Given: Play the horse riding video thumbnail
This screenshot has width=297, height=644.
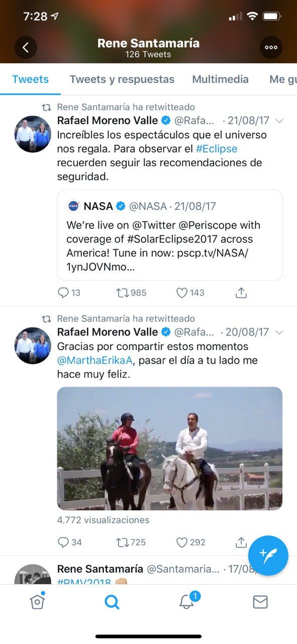Looking at the screenshot, I should [170, 448].
